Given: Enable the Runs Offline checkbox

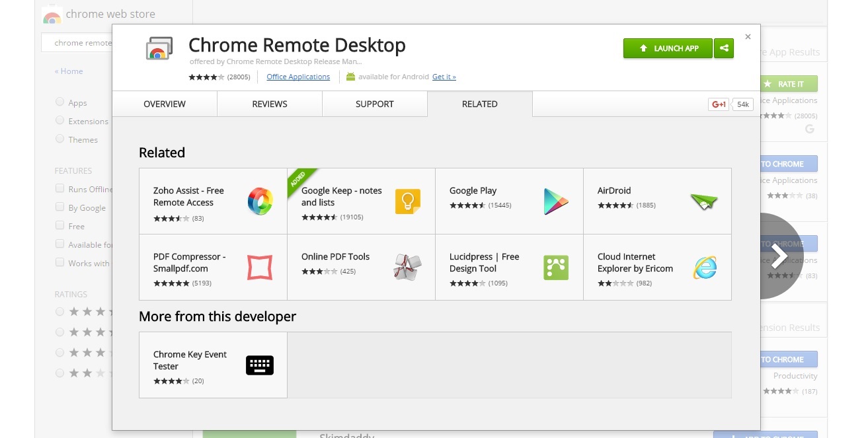Looking at the screenshot, I should [x=60, y=188].
